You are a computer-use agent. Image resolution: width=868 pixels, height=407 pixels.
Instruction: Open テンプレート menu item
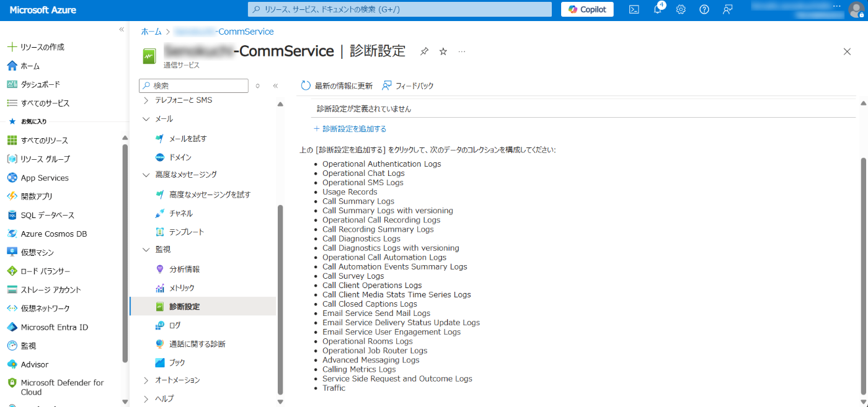179,232
